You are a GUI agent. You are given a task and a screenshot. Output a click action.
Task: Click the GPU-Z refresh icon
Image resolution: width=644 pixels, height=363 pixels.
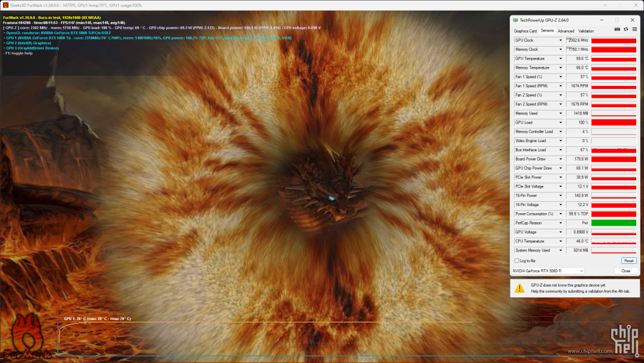(x=626, y=30)
